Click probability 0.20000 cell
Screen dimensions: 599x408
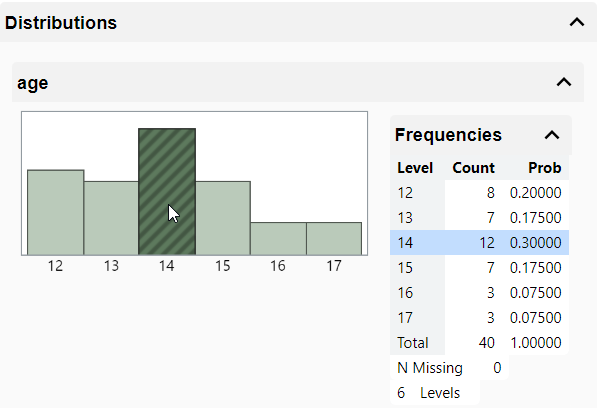pos(536,193)
